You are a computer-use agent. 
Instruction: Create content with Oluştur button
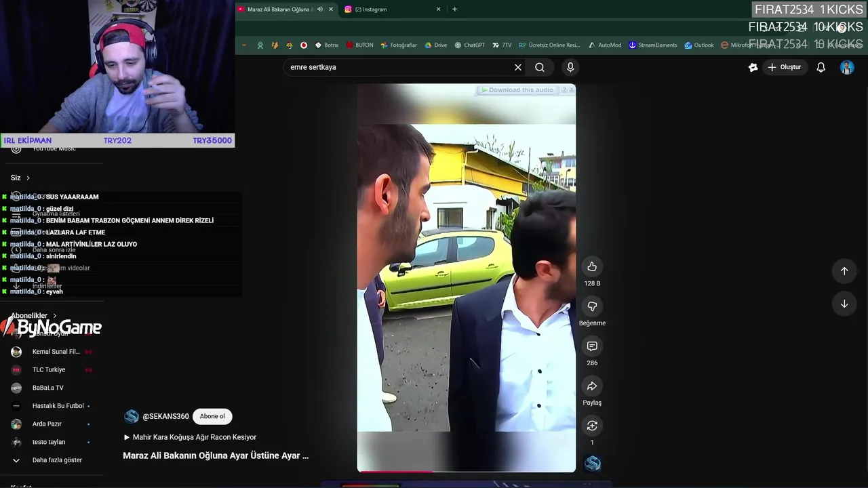tap(784, 67)
